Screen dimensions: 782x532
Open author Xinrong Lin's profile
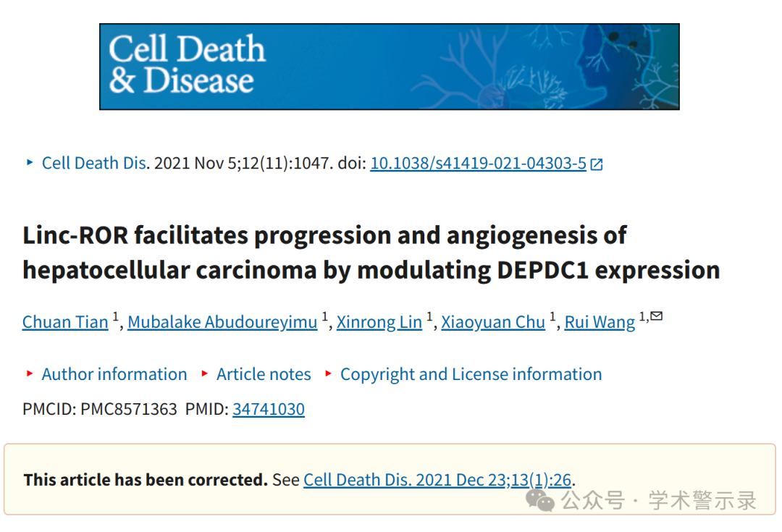pos(379,322)
